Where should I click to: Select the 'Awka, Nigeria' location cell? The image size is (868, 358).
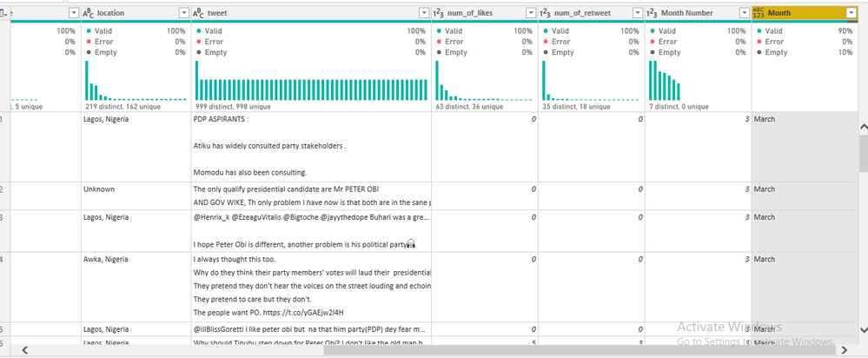tap(136, 287)
